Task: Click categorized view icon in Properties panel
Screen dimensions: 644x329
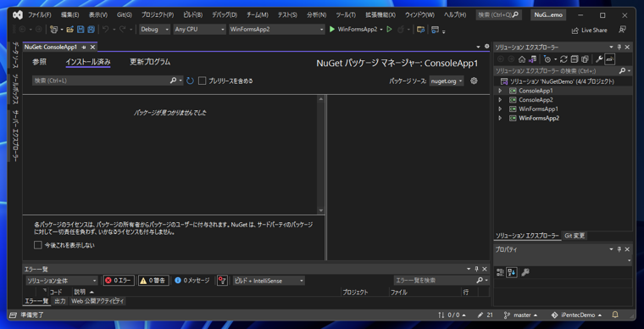Action: point(500,272)
